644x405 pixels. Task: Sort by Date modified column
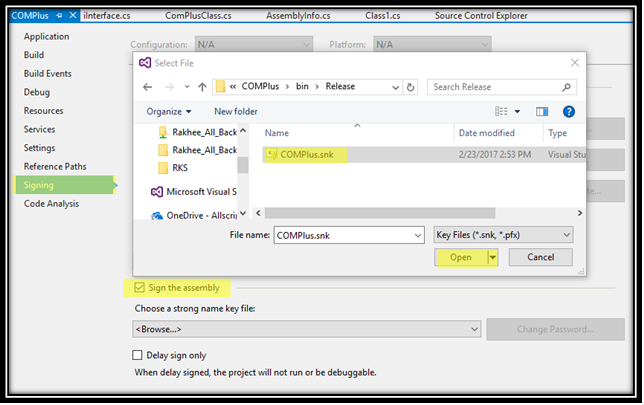coord(486,133)
